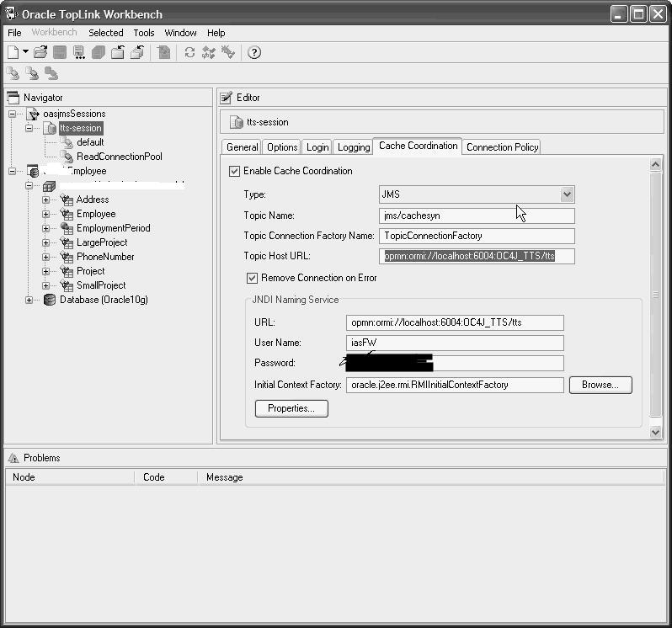Click the Refresh arrows toolbar icon
Screen dimensions: 672x628
189,53
